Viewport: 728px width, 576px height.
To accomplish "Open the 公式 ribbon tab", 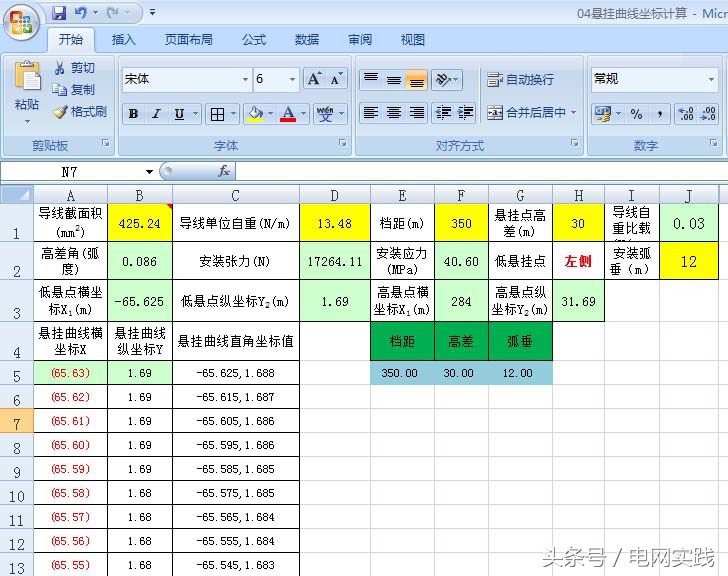I will point(254,40).
